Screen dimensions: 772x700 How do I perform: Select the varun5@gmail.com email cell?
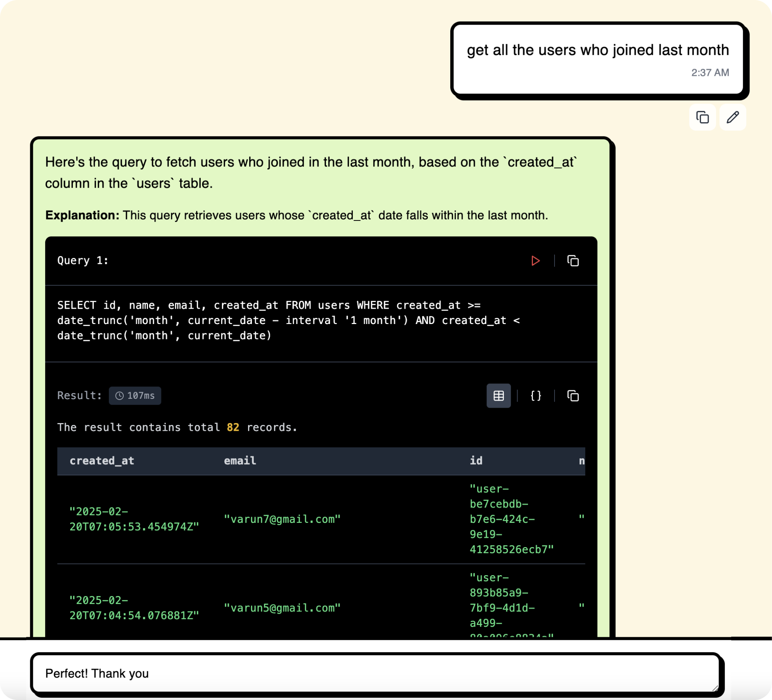pos(282,608)
